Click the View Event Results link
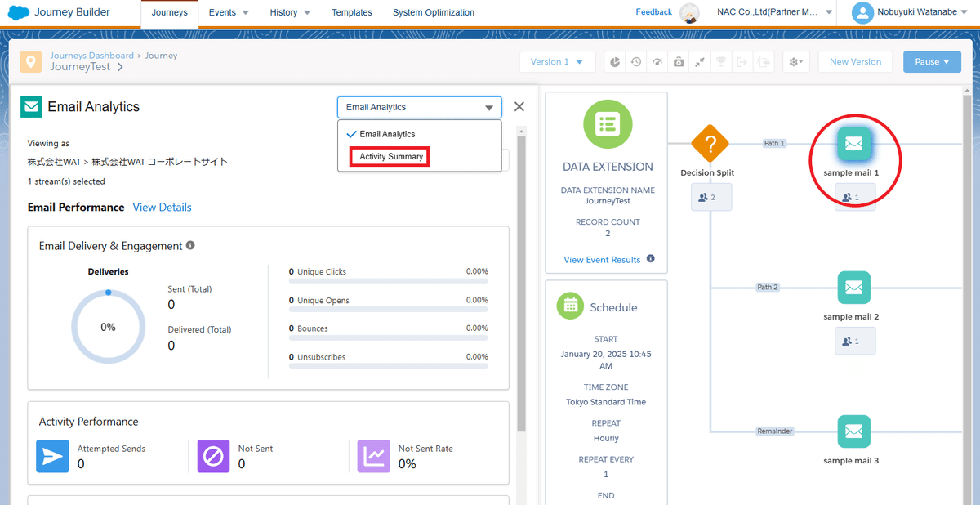980x505 pixels. click(602, 260)
